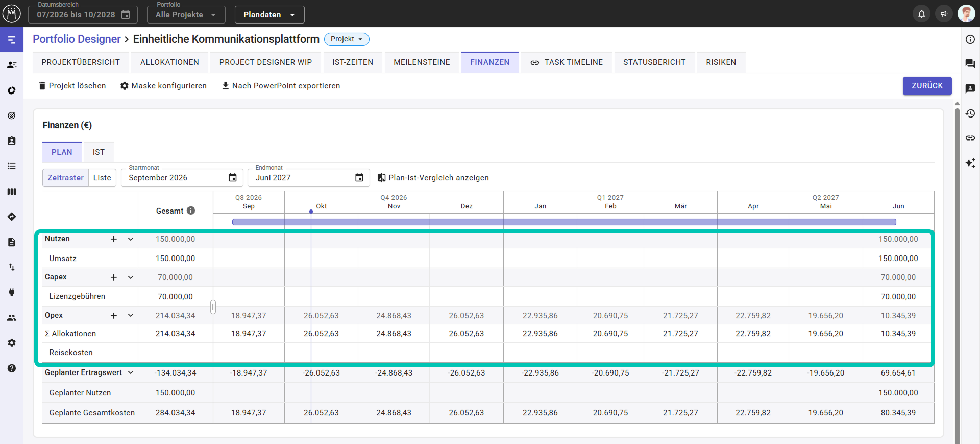Click the help question mark icon
This screenshot has height=444, width=980.
tap(12, 368)
